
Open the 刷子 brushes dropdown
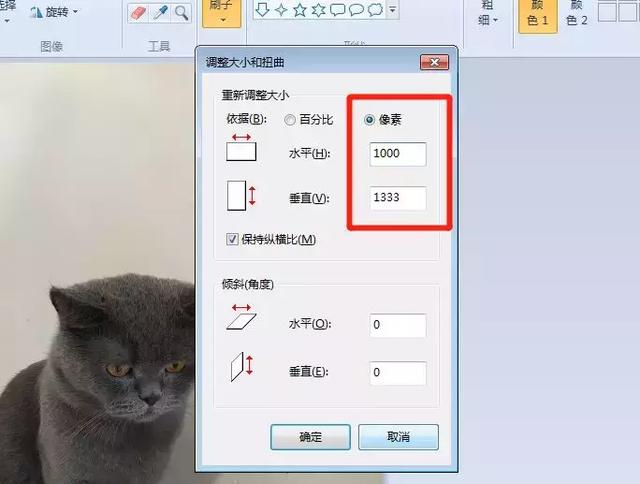(x=222, y=13)
